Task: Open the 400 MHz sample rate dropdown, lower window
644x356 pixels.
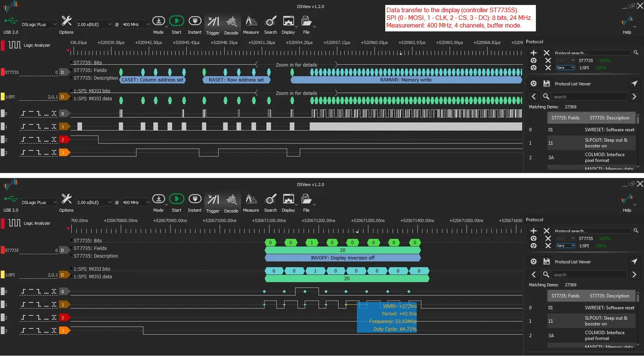Action: [136, 202]
